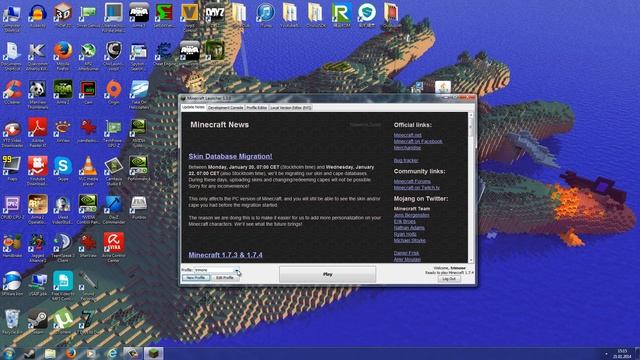Select the Take On Helicopters desktop icon

click(x=139, y=94)
